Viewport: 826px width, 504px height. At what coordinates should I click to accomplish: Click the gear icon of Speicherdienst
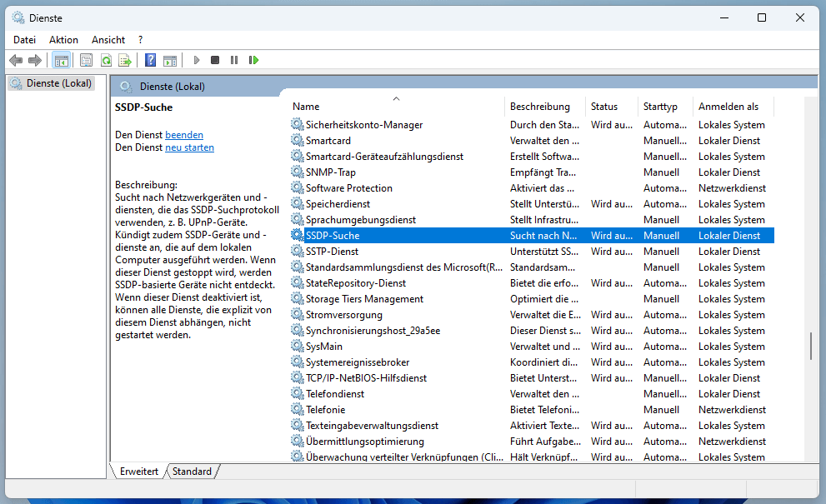297,203
